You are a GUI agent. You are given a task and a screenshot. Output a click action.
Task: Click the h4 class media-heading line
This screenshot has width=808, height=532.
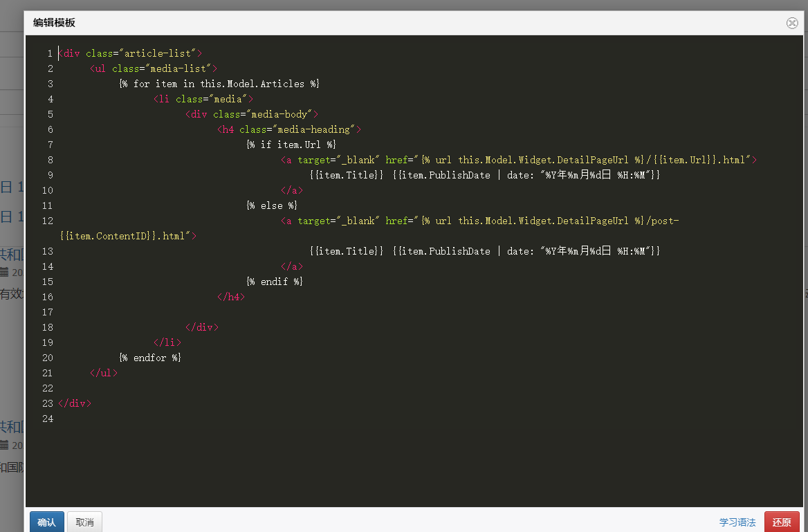pyautogui.click(x=289, y=129)
